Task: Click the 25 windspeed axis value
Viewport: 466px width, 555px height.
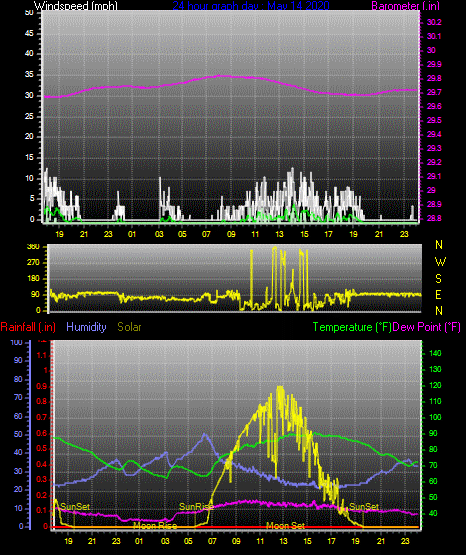Action: [29, 116]
